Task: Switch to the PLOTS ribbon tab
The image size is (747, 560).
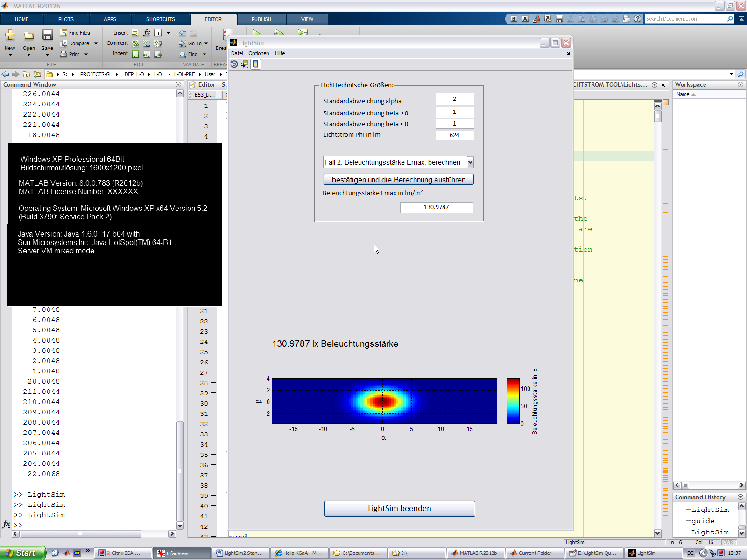Action: tap(66, 19)
